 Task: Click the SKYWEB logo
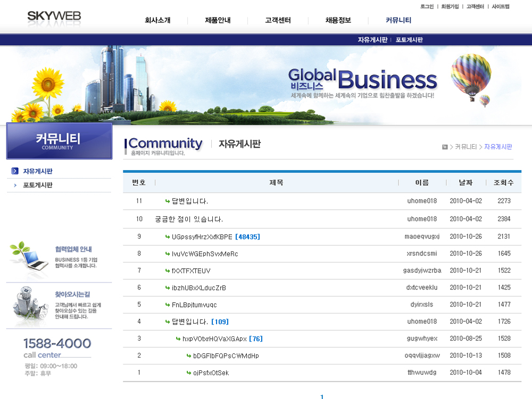coord(54,16)
